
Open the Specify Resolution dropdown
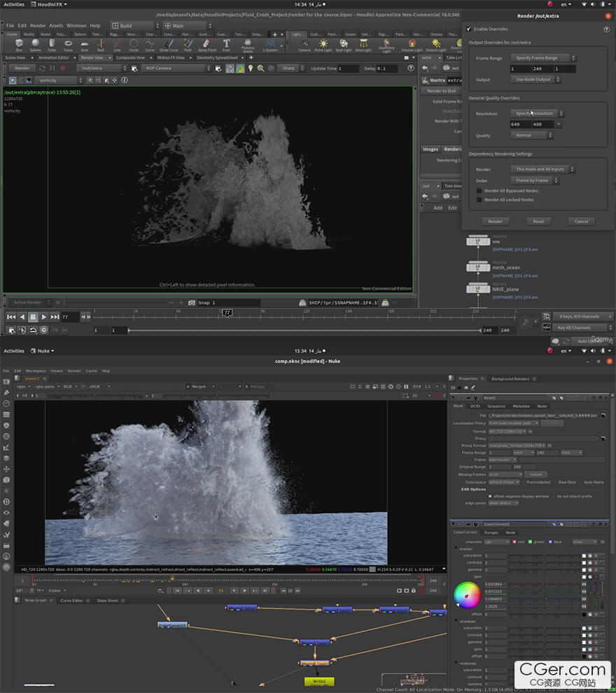(x=537, y=113)
